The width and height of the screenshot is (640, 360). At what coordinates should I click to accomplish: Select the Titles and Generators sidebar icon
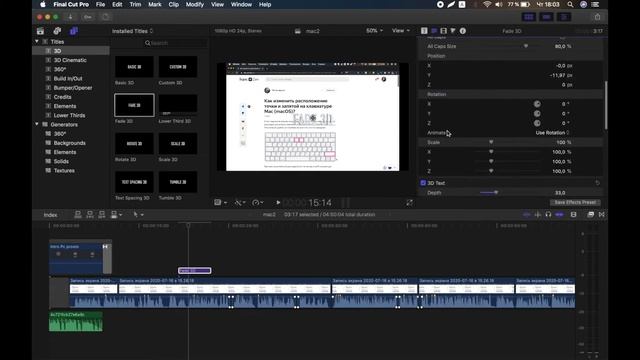[73, 31]
